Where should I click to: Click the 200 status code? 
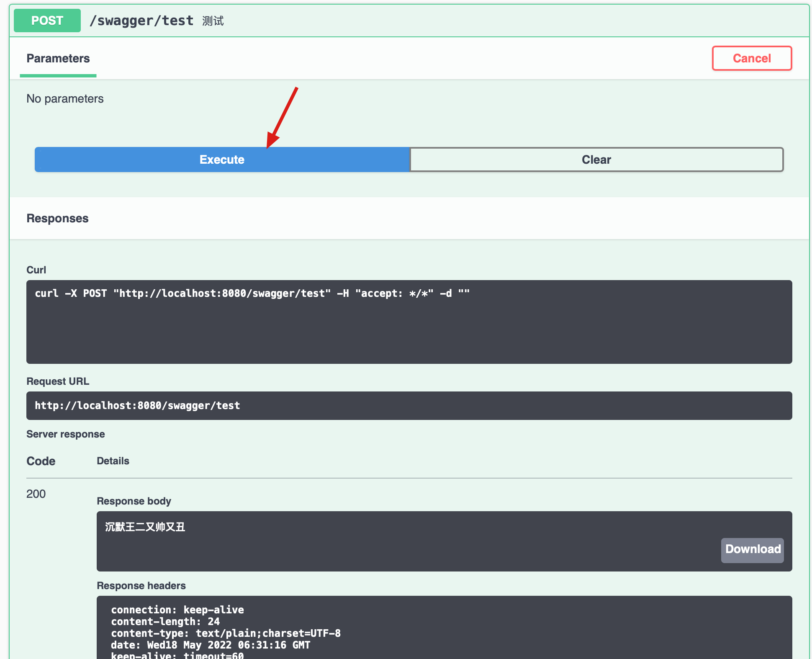point(36,494)
